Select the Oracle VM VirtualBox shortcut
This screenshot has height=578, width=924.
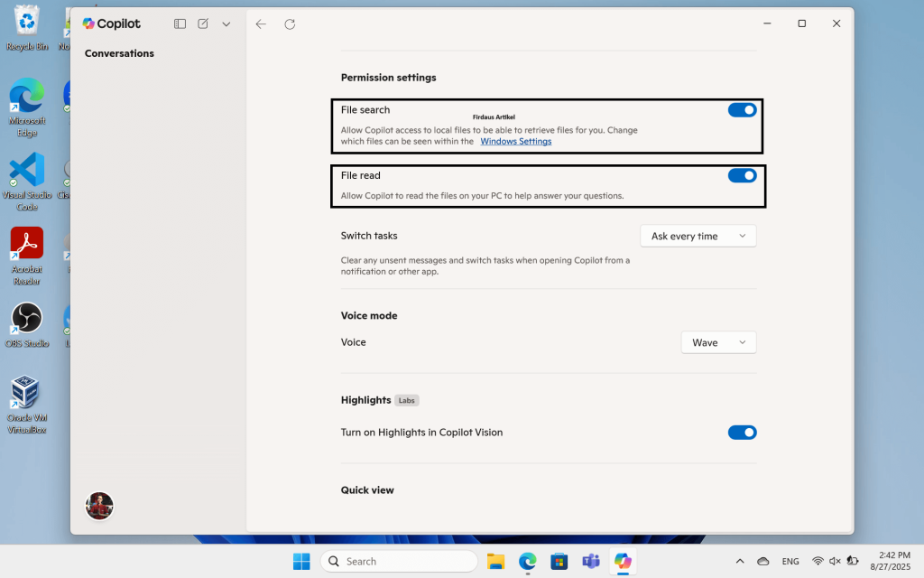pyautogui.click(x=26, y=405)
